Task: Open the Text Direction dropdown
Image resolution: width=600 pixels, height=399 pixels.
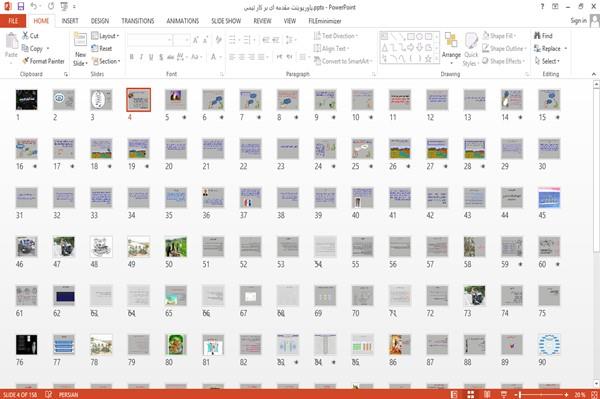Action: [336, 36]
